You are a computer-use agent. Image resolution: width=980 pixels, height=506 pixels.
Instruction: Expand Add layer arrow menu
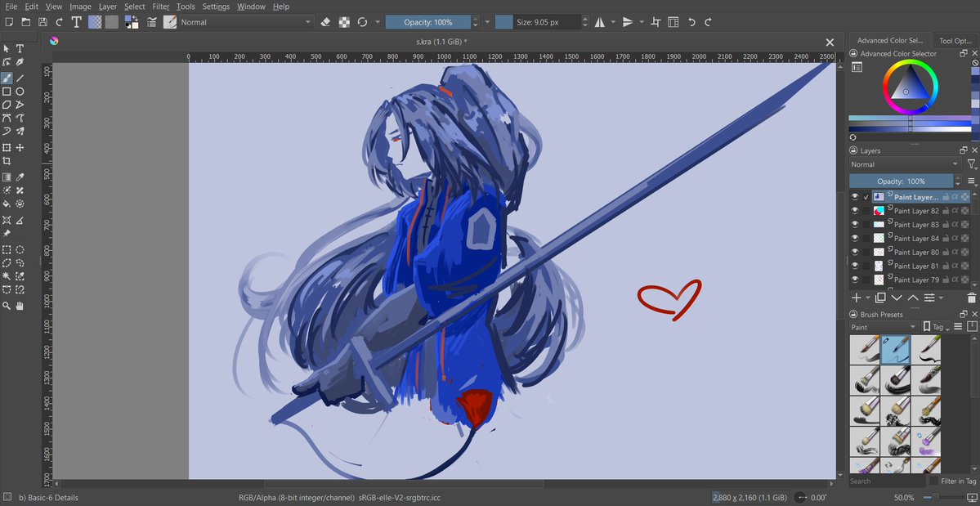coord(868,298)
